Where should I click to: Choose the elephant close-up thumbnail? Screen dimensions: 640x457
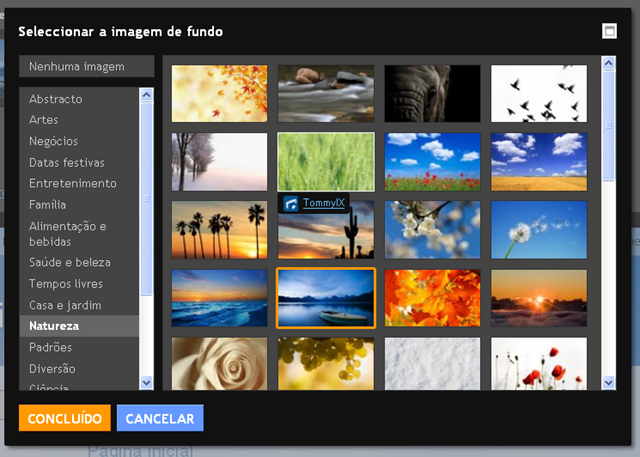(x=432, y=93)
